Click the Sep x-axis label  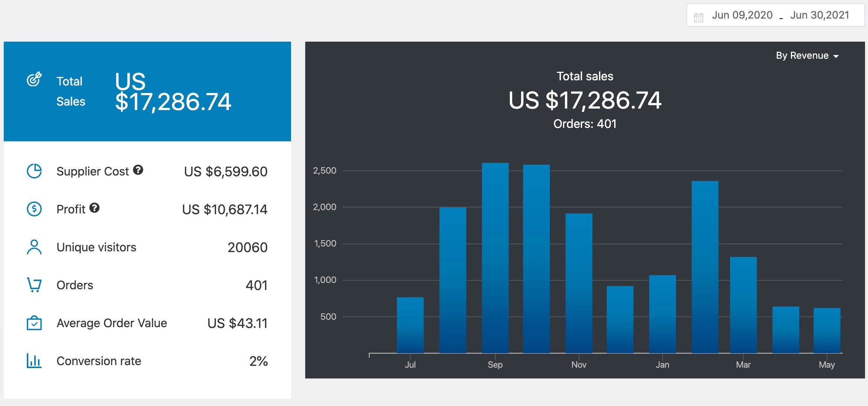[495, 365]
